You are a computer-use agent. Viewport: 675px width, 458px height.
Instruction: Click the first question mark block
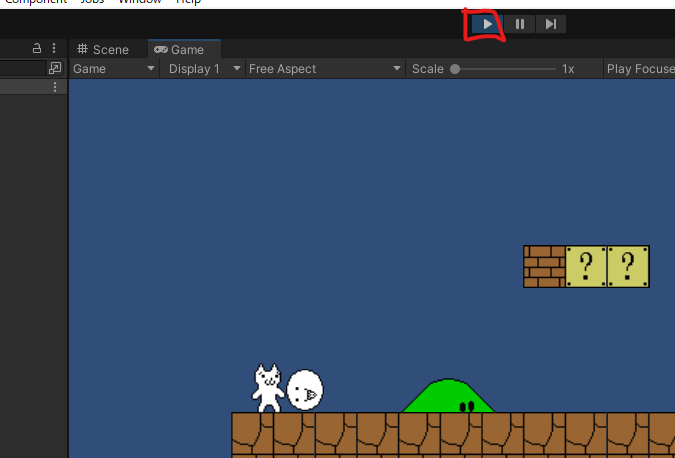coord(586,266)
